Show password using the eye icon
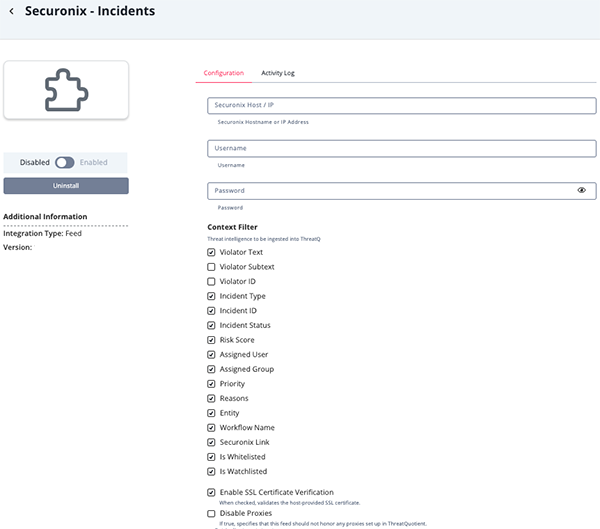Screen dimensions: 600x529 pyautogui.click(x=581, y=190)
